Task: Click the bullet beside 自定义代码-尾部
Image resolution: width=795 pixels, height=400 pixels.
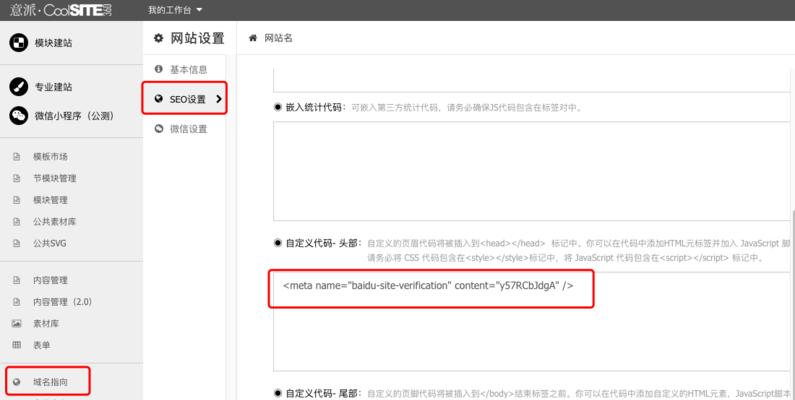Action: tap(278, 393)
